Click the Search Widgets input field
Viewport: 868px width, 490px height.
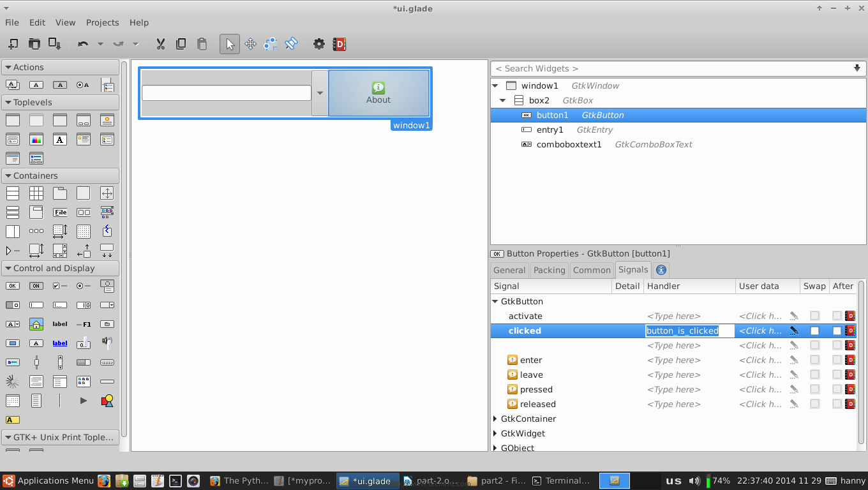pos(670,68)
